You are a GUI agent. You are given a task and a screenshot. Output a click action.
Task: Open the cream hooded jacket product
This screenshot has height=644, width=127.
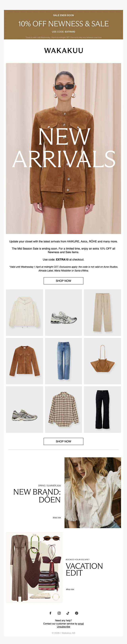24,312
